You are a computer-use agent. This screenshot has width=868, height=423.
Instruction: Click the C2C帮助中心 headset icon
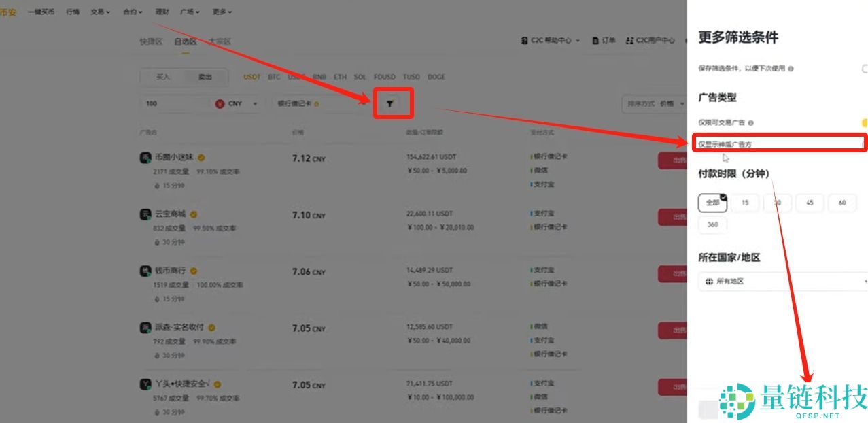tap(523, 41)
